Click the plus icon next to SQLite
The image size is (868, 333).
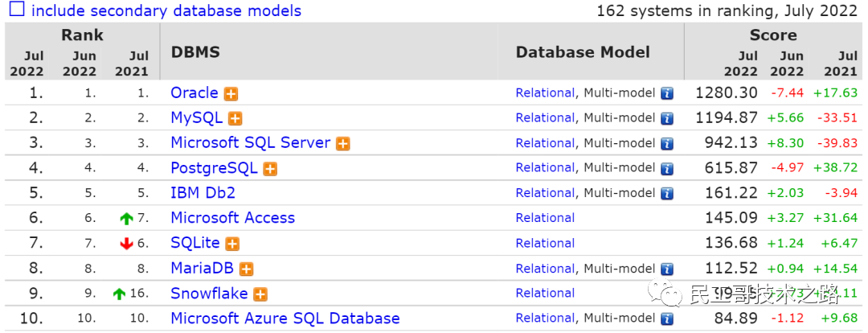point(232,244)
